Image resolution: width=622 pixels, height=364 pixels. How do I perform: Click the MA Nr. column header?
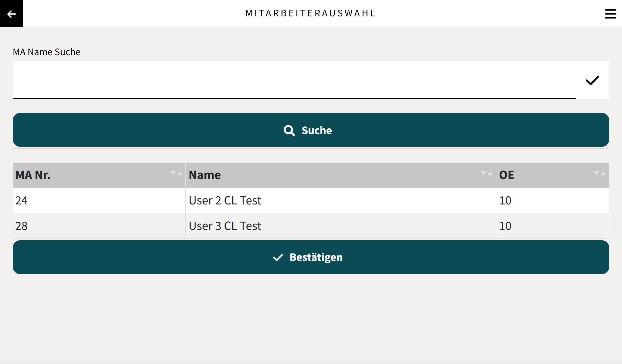[33, 175]
